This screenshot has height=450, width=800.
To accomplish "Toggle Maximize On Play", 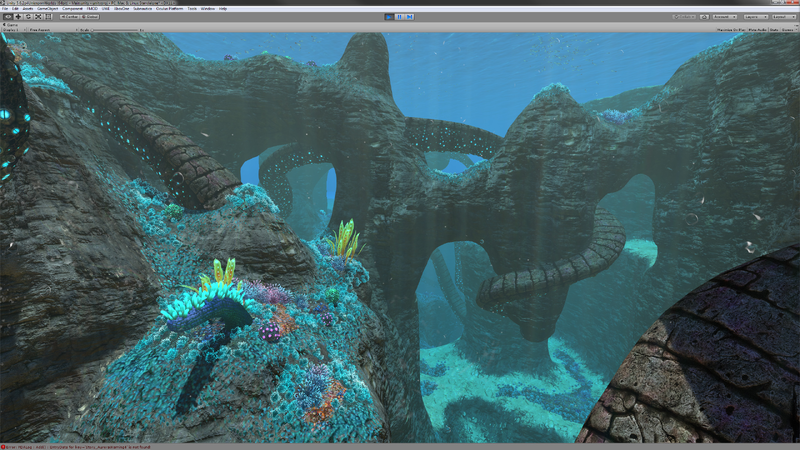I will (731, 30).
